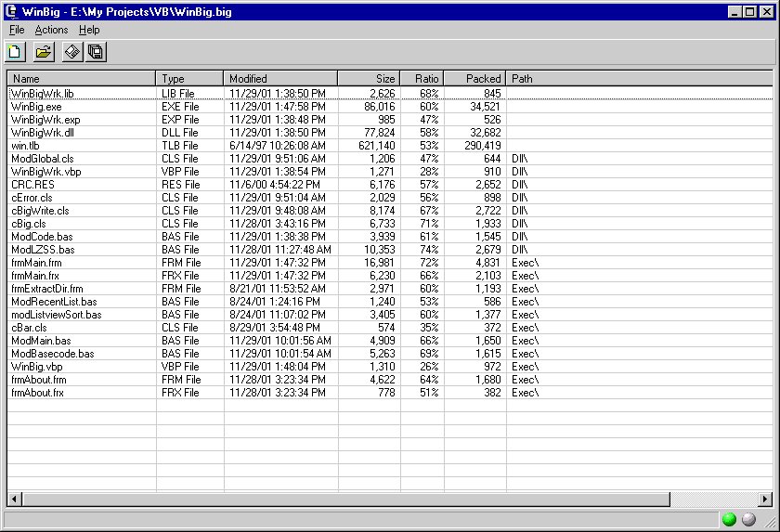
Task: Select WinBig.exe in the file list
Action: coord(36,107)
